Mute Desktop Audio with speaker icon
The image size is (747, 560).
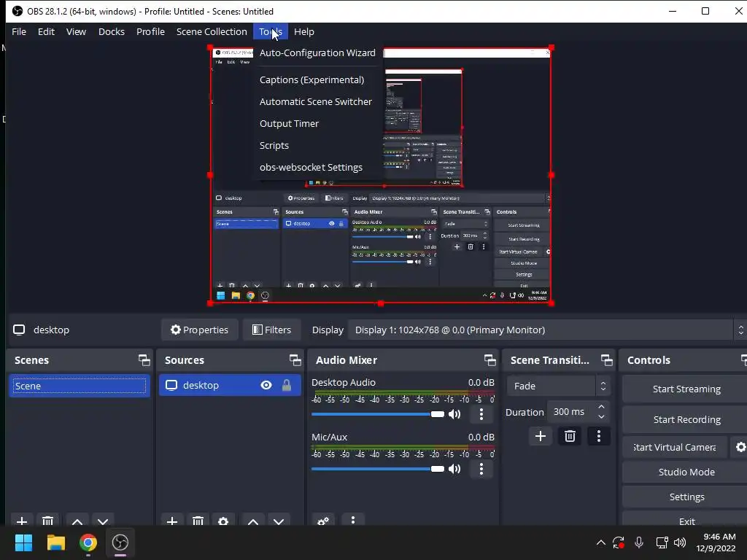pyautogui.click(x=454, y=414)
